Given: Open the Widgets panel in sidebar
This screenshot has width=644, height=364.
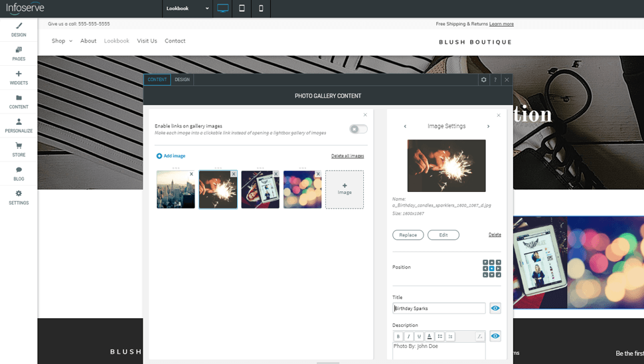Looking at the screenshot, I should [19, 78].
